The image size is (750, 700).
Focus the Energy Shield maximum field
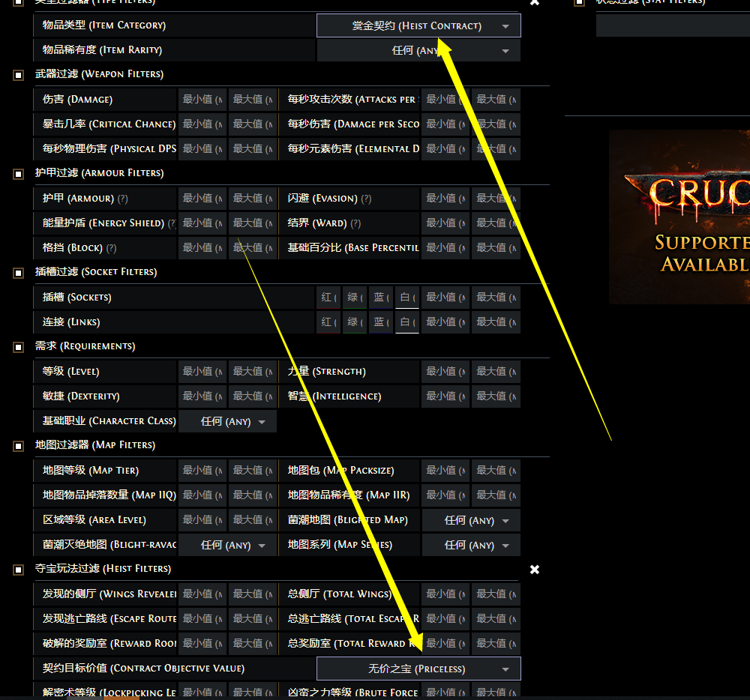click(x=253, y=223)
